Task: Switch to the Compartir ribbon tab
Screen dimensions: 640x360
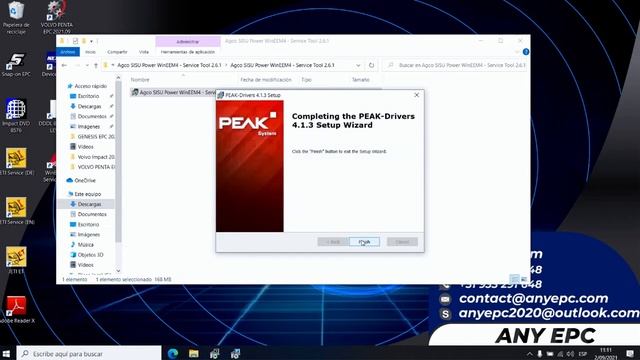Action: (x=117, y=52)
